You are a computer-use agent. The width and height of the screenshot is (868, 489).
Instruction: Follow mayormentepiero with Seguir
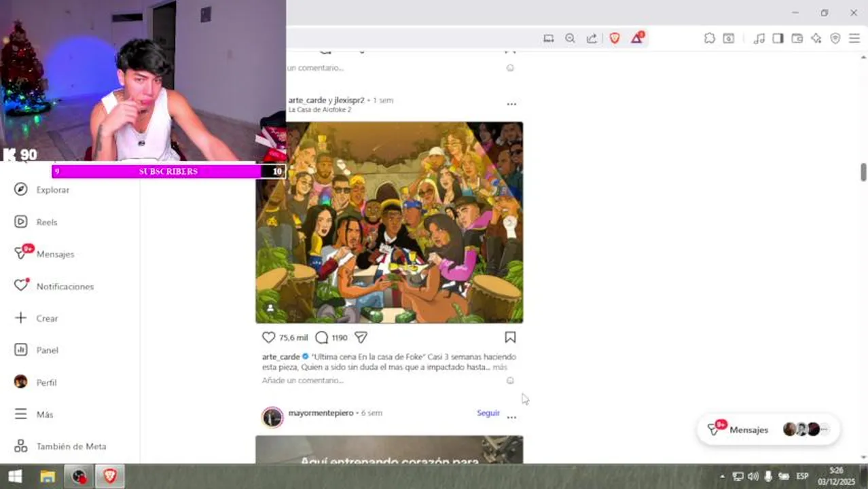coord(488,413)
